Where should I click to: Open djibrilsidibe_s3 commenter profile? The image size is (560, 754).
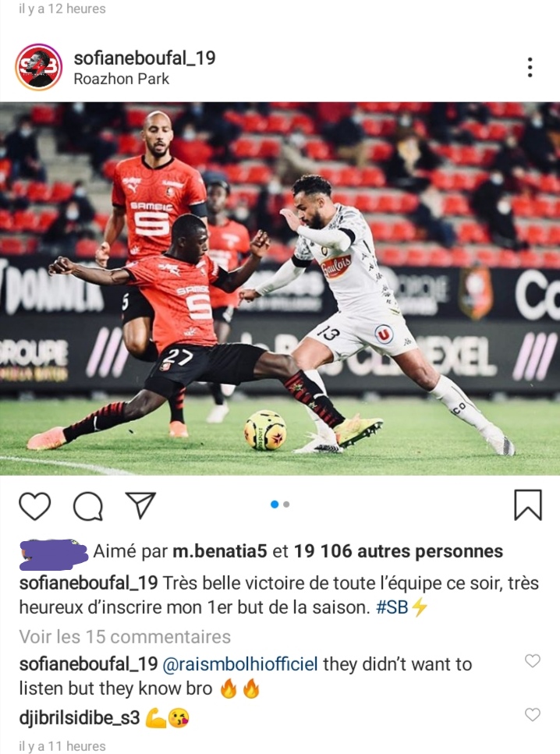[80, 718]
